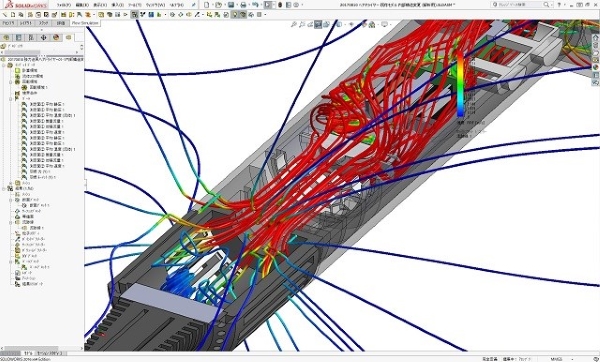Click the Zoom to Fit magnifier in view toolbar

tap(294, 24)
